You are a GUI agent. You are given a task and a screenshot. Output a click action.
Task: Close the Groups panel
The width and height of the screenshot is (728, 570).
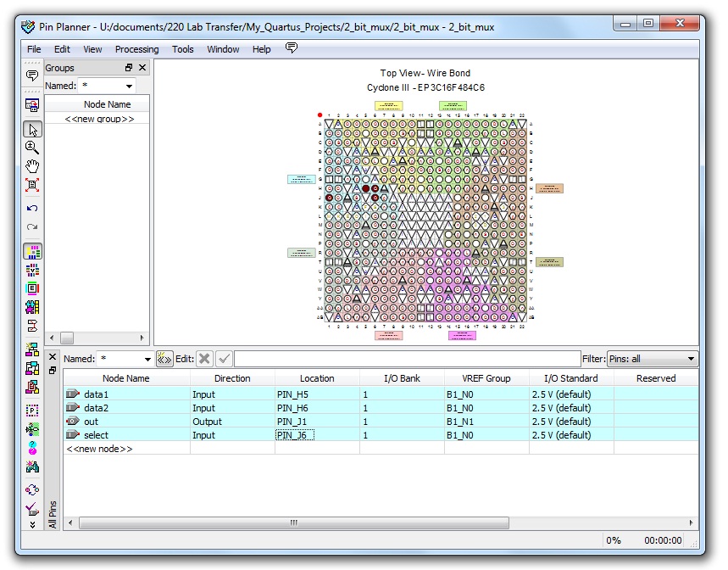pyautogui.click(x=142, y=67)
